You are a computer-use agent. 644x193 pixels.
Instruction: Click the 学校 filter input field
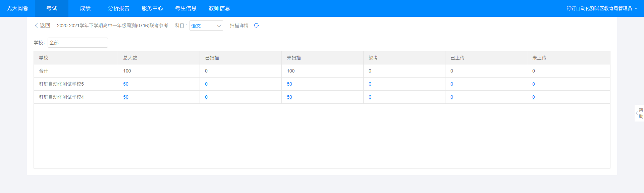[77, 43]
